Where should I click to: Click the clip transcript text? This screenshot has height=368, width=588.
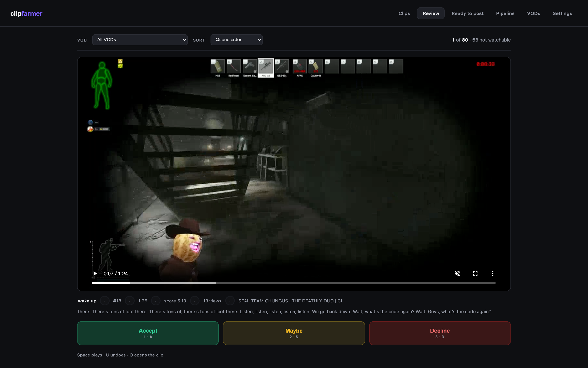click(x=284, y=312)
